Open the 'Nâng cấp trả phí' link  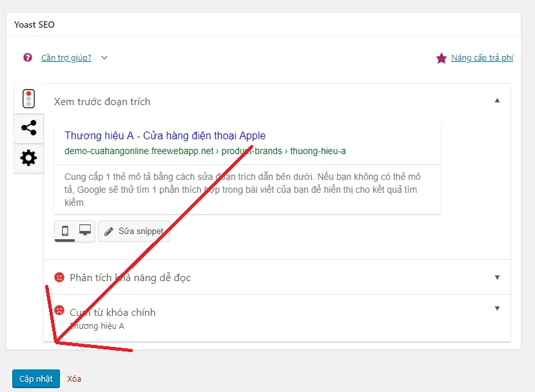(x=482, y=57)
